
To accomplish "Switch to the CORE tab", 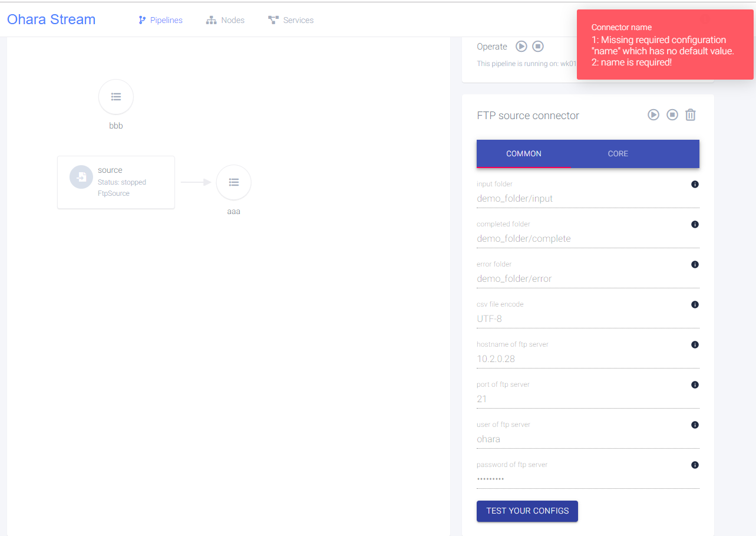I will 618,153.
